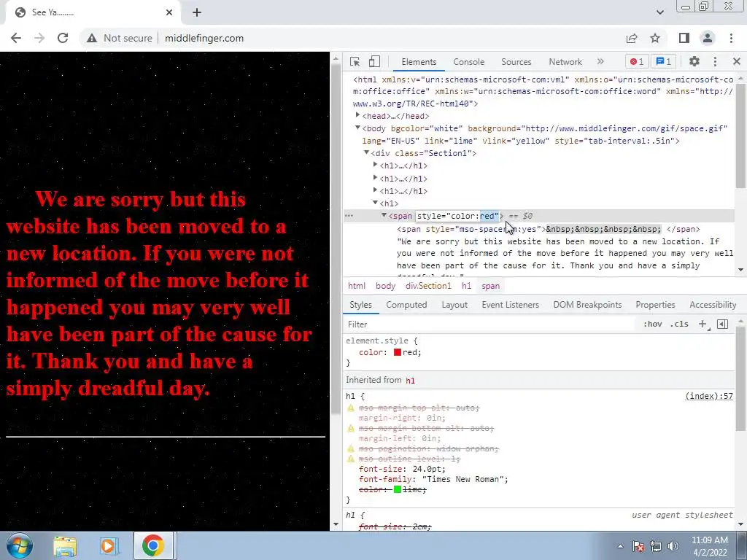747x560 pixels.
Task: Open the Windows Start button
Action: click(18, 545)
